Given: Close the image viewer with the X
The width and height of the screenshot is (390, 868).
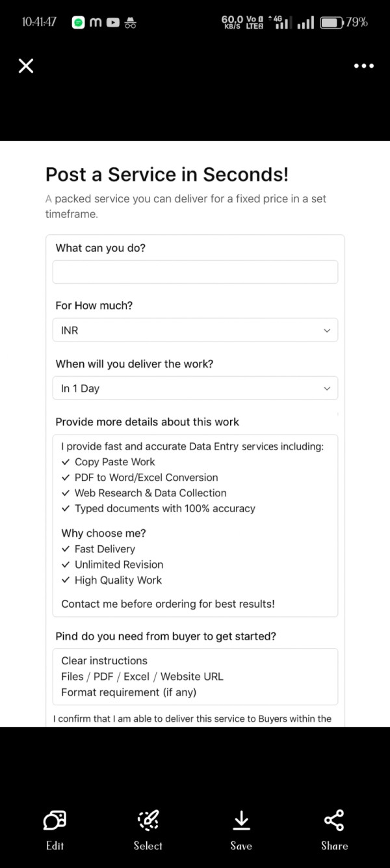Looking at the screenshot, I should [26, 66].
